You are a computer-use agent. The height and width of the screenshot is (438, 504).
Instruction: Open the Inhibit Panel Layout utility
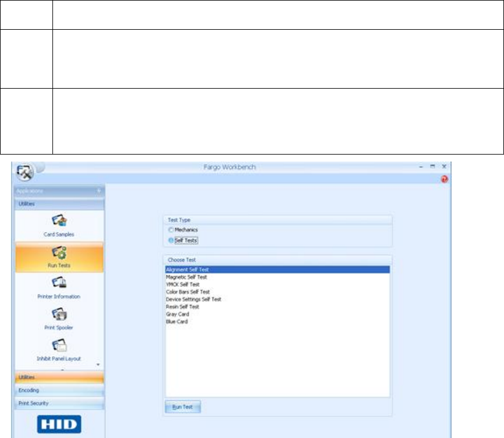[x=59, y=350]
